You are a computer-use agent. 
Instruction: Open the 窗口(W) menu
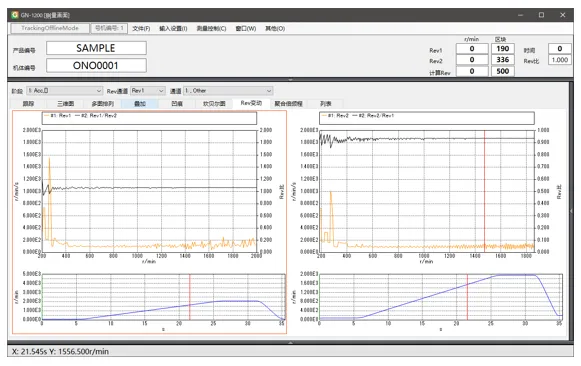click(246, 29)
